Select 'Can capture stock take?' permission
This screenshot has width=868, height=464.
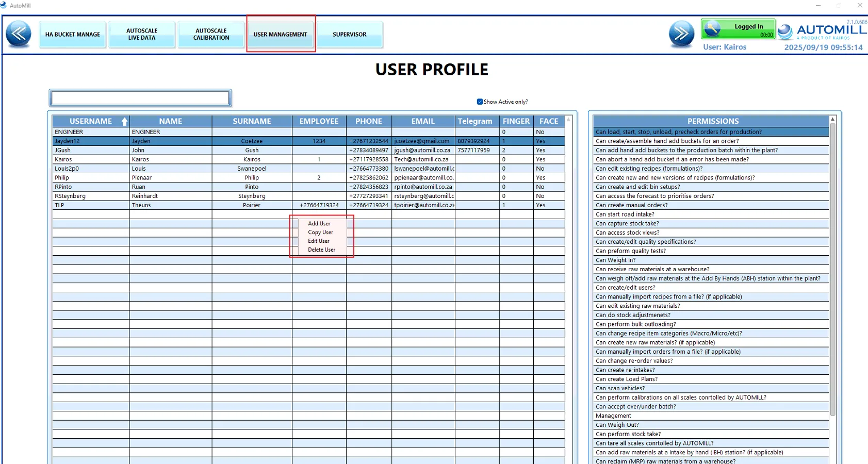tap(711, 224)
